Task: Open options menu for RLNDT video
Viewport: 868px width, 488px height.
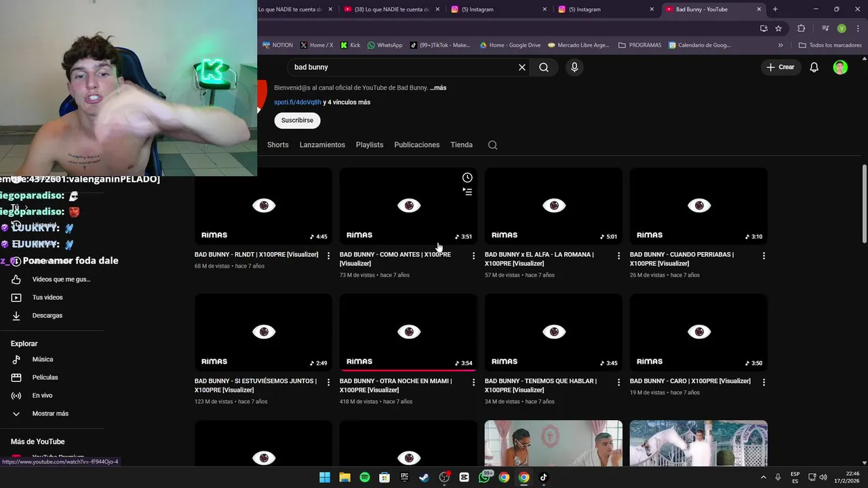Action: click(x=328, y=256)
